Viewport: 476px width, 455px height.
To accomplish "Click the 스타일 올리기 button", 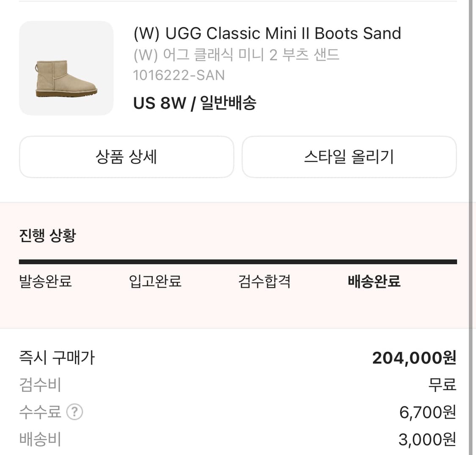I will pos(349,157).
